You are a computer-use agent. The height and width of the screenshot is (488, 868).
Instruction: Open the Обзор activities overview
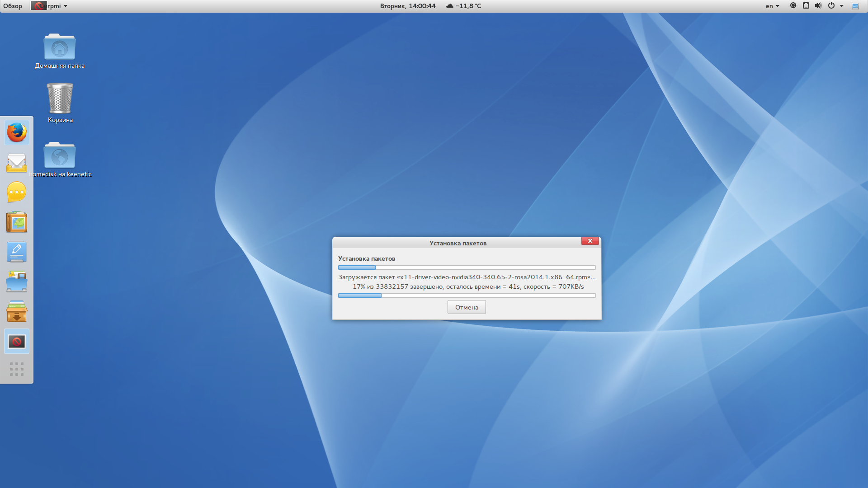point(13,6)
